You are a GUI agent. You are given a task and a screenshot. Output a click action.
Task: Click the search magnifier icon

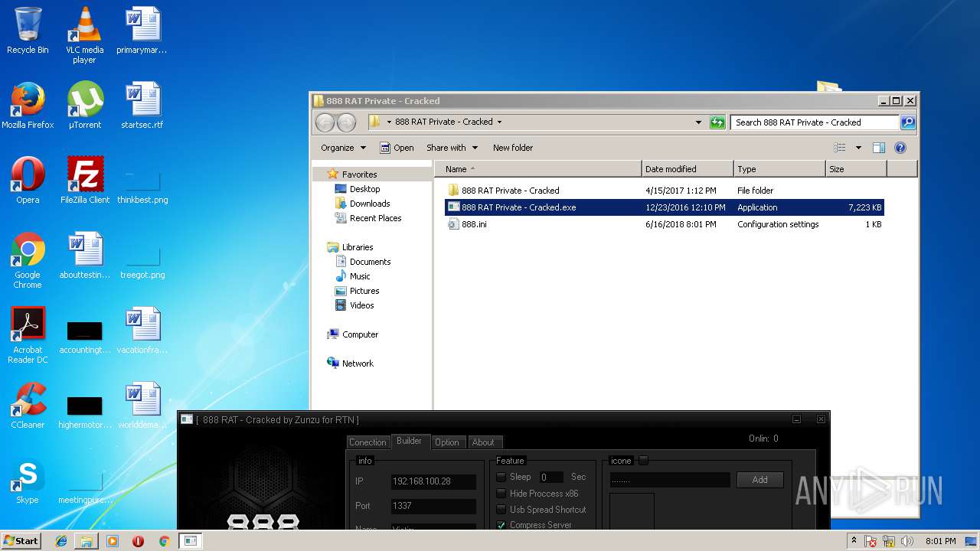(907, 122)
